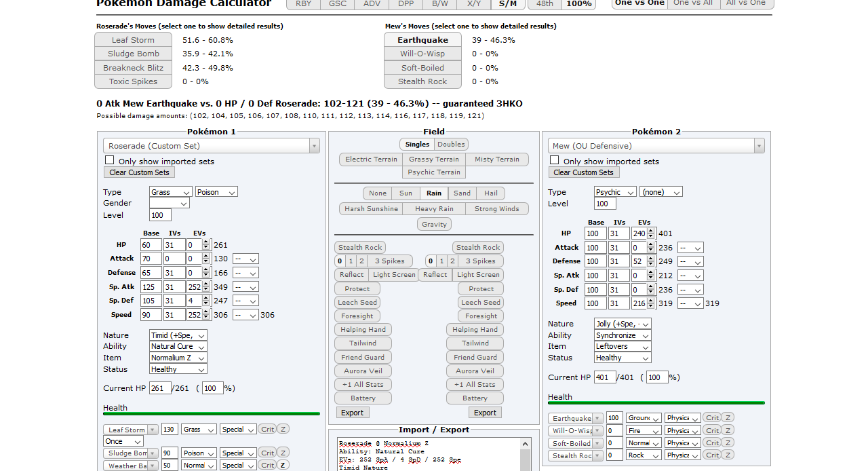Show Sludge Bomb detailed results
868x471 pixels.
[133, 54]
